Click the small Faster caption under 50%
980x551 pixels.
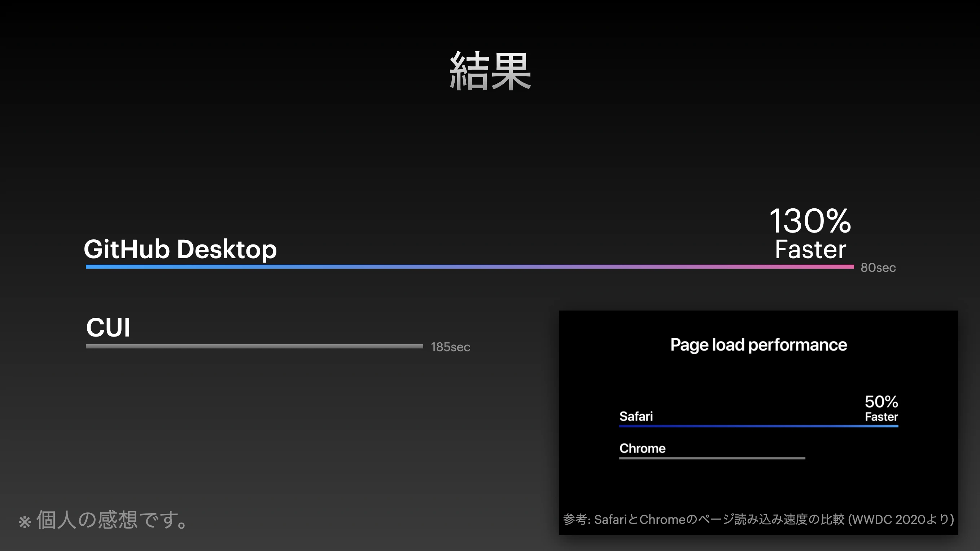pos(881,417)
